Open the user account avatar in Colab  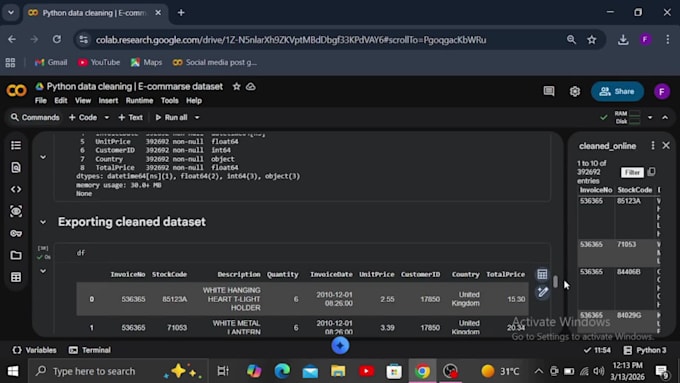661,92
